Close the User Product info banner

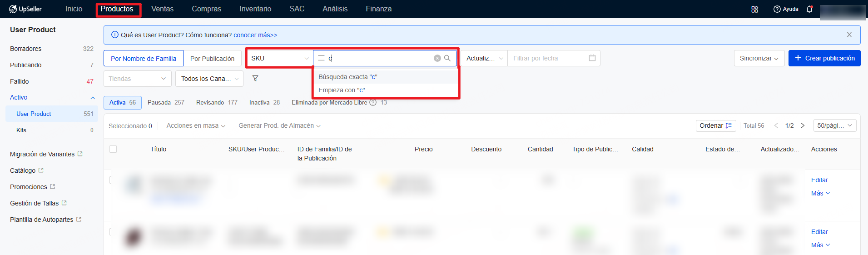pos(849,35)
